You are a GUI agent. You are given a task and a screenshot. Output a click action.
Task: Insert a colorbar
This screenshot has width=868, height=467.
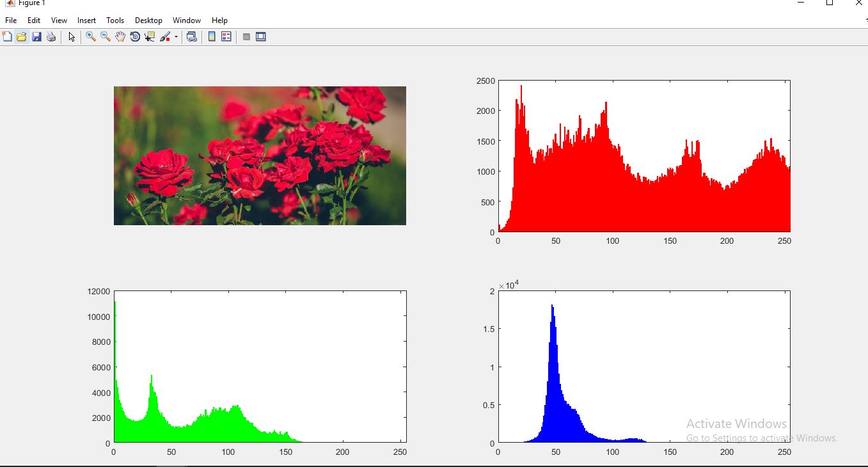pyautogui.click(x=211, y=36)
